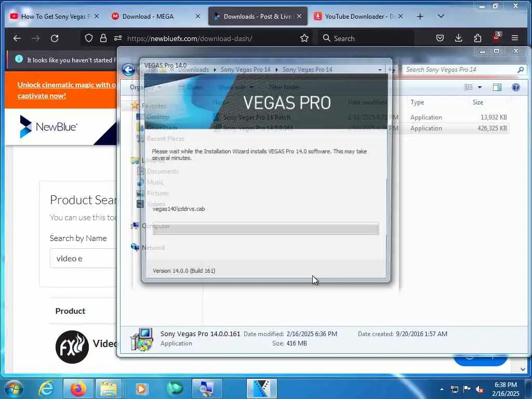Open Firefox taskbar icon
Screen dimensions: 532x399
tap(78, 389)
